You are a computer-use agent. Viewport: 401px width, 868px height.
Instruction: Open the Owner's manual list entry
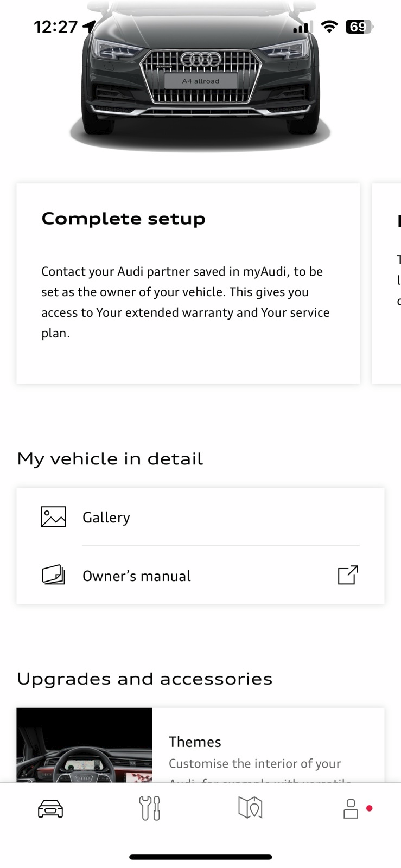[x=200, y=575]
